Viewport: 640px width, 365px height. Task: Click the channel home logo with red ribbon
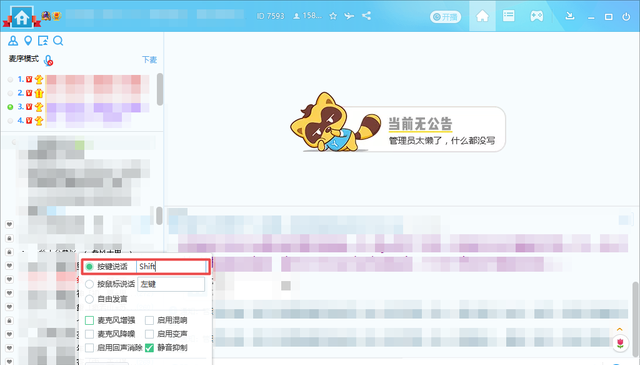pos(21,17)
